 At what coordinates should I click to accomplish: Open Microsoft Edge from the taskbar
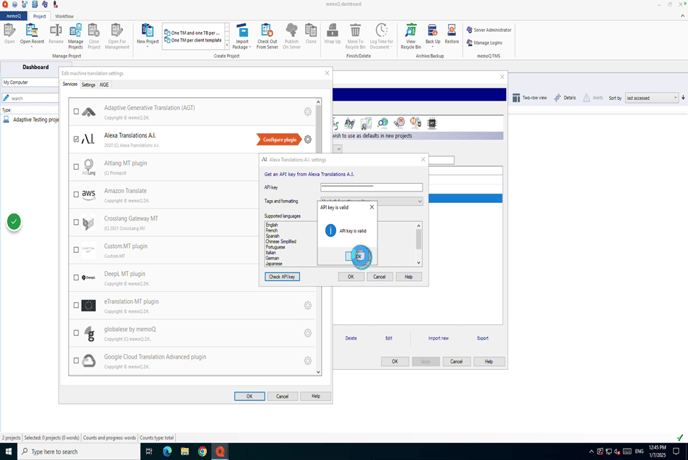[167, 451]
